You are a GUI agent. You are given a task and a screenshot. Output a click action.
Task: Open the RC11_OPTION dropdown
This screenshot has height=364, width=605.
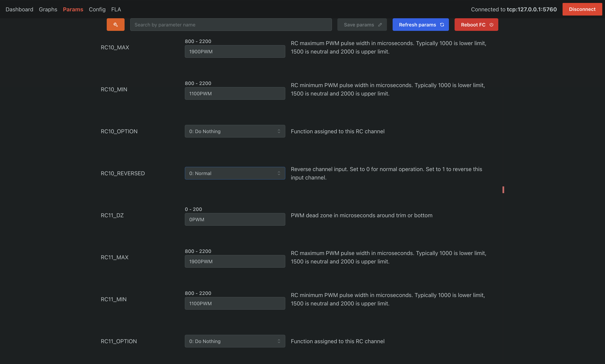point(235,341)
